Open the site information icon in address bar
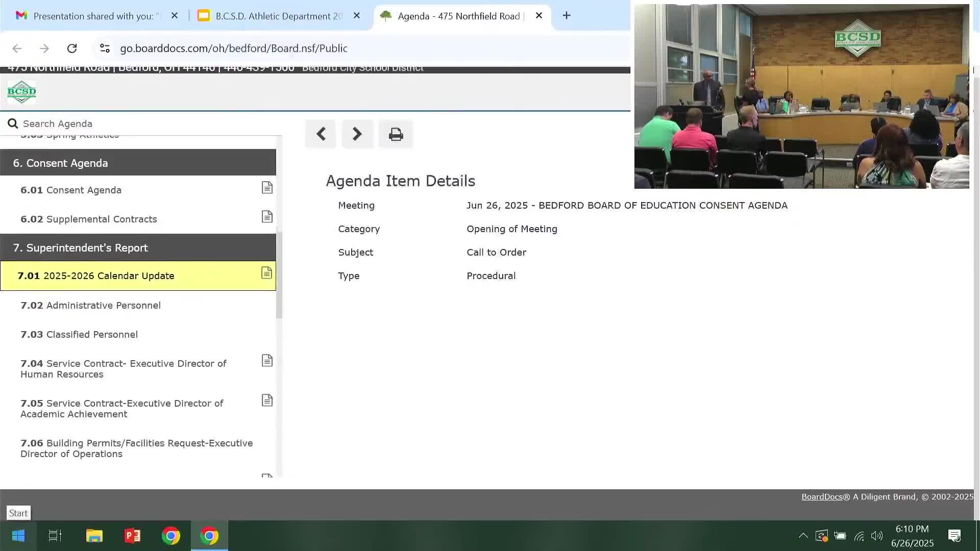The height and width of the screenshot is (551, 980). 105,48
